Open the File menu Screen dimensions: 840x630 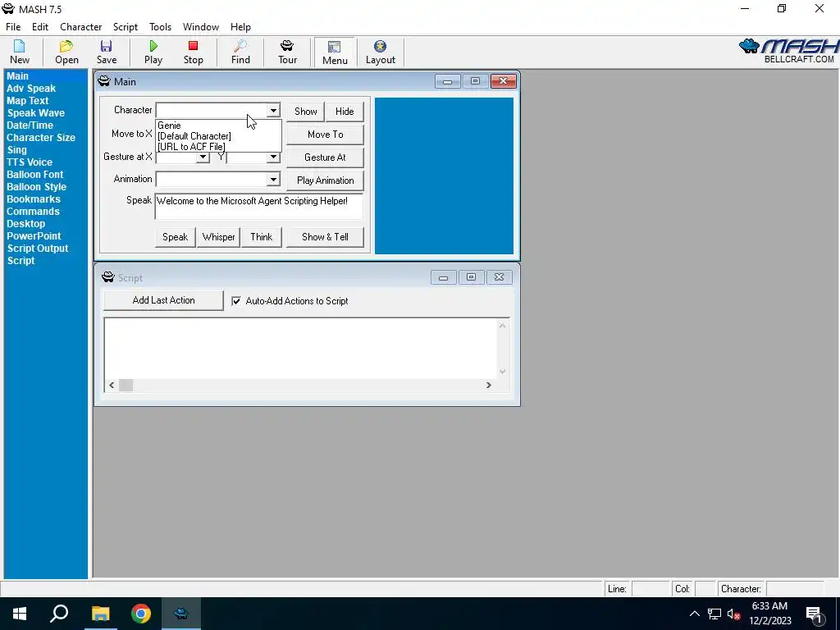(13, 27)
